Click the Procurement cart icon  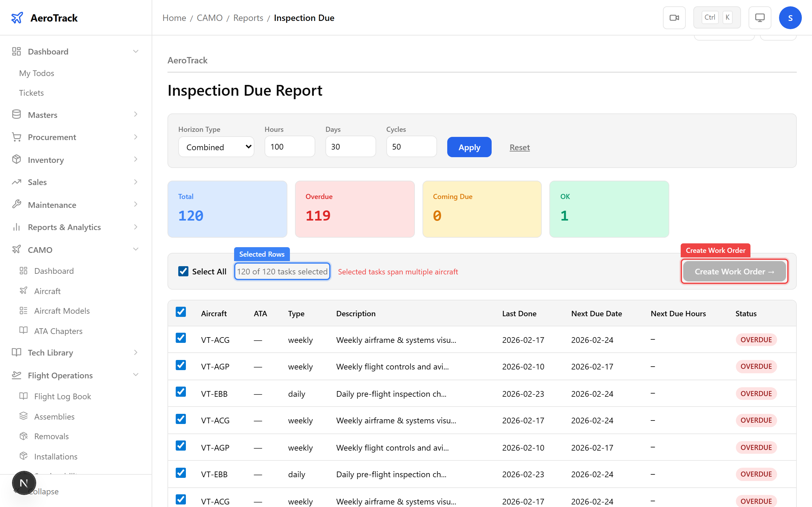[16, 137]
